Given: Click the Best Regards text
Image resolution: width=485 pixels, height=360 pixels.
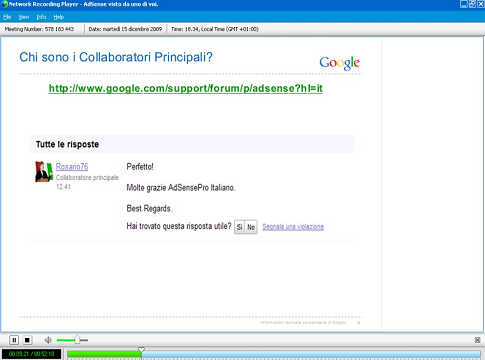Looking at the screenshot, I should click(149, 209).
